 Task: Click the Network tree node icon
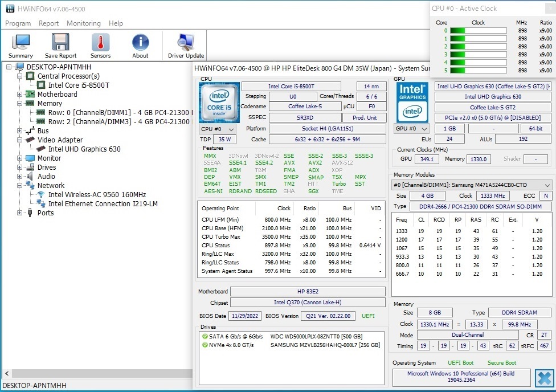[x=31, y=185]
